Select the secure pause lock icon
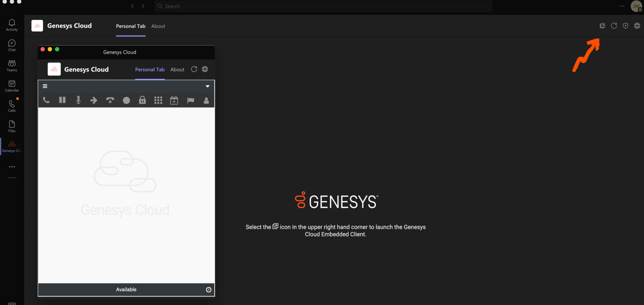This screenshot has height=305, width=644. click(142, 100)
